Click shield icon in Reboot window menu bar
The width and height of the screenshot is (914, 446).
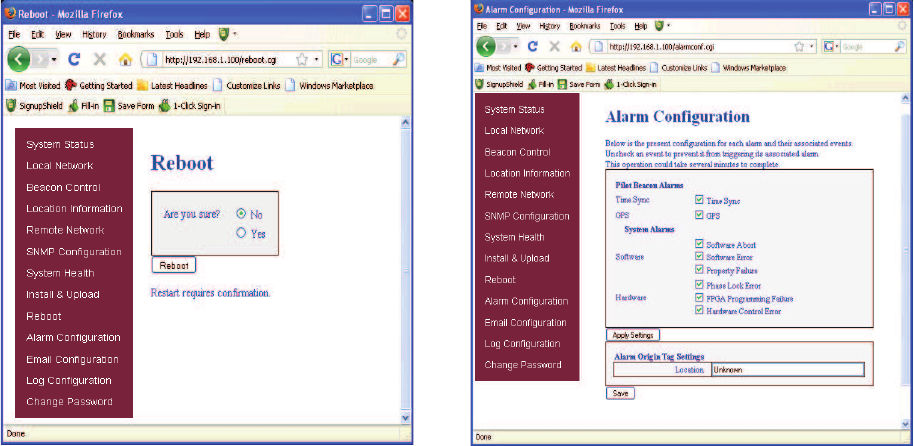tap(224, 34)
